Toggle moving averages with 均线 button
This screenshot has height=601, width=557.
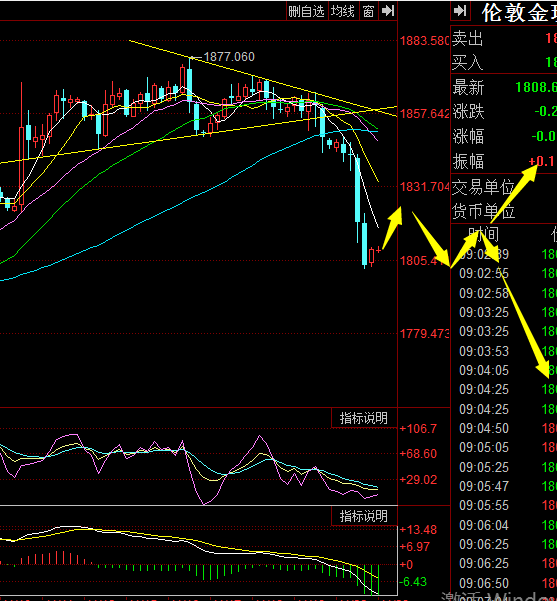coord(343,11)
